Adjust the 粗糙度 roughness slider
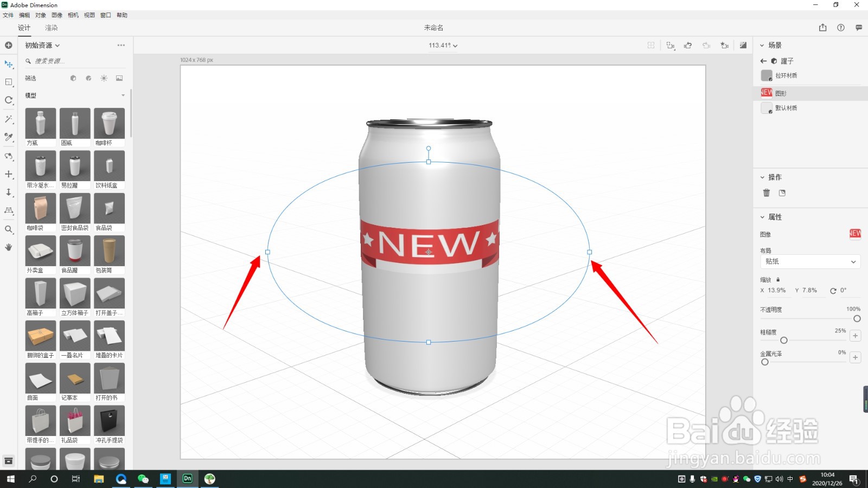Image resolution: width=868 pixels, height=488 pixels. click(784, 341)
